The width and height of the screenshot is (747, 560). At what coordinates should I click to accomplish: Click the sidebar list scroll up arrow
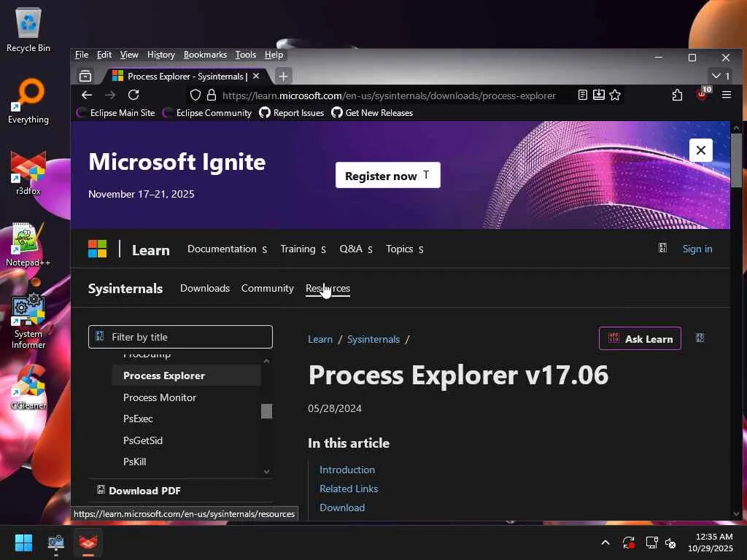point(267,361)
